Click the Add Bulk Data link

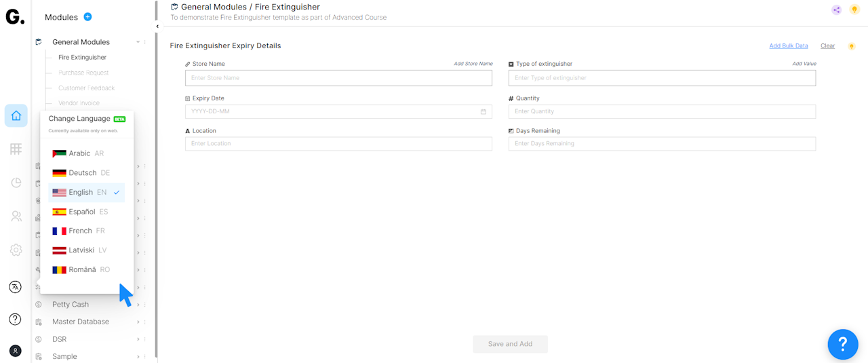pos(788,46)
